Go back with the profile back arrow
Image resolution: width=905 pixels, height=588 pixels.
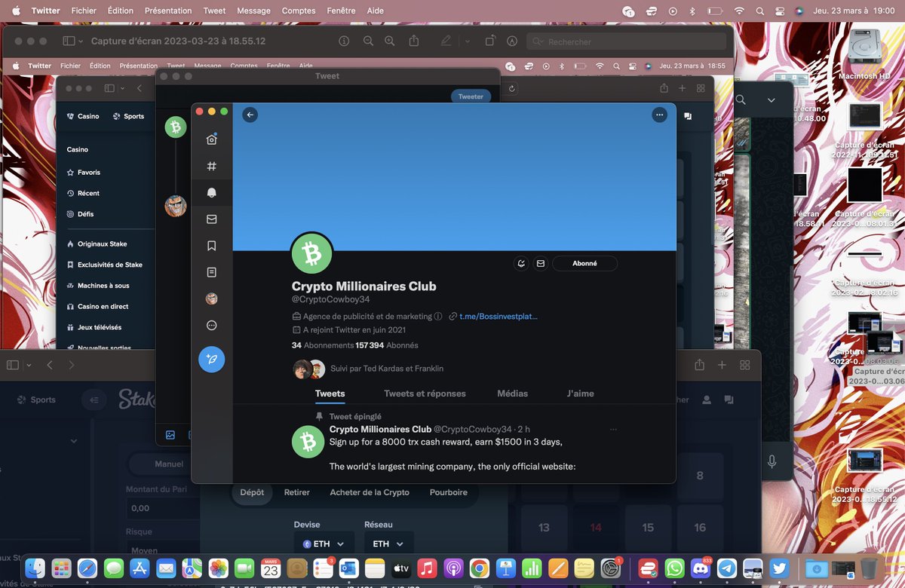click(250, 115)
